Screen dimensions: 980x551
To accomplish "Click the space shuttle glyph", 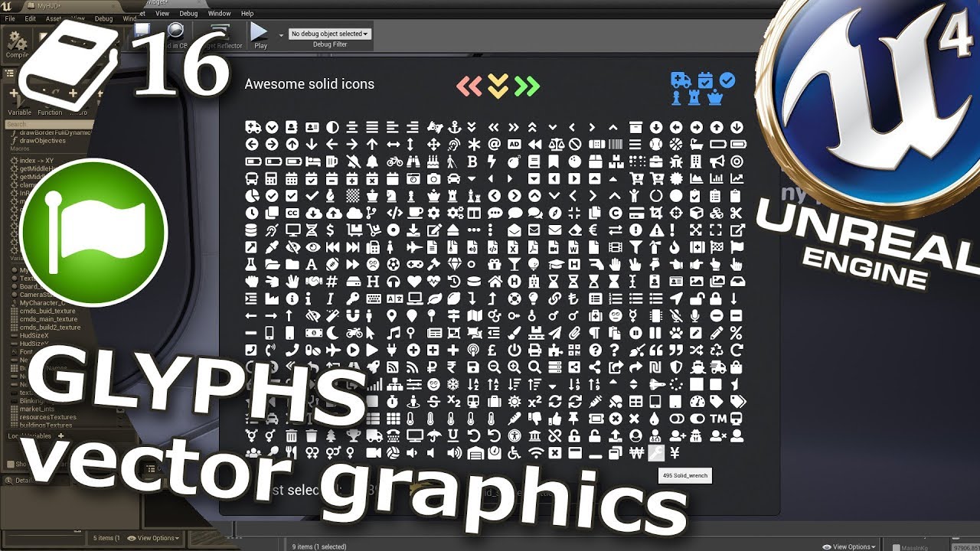I will click(656, 384).
